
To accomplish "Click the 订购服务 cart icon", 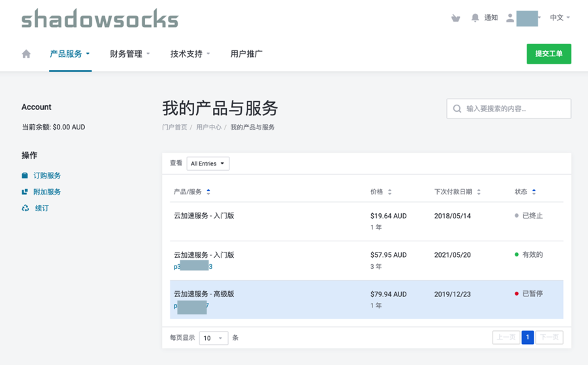I will click(25, 175).
